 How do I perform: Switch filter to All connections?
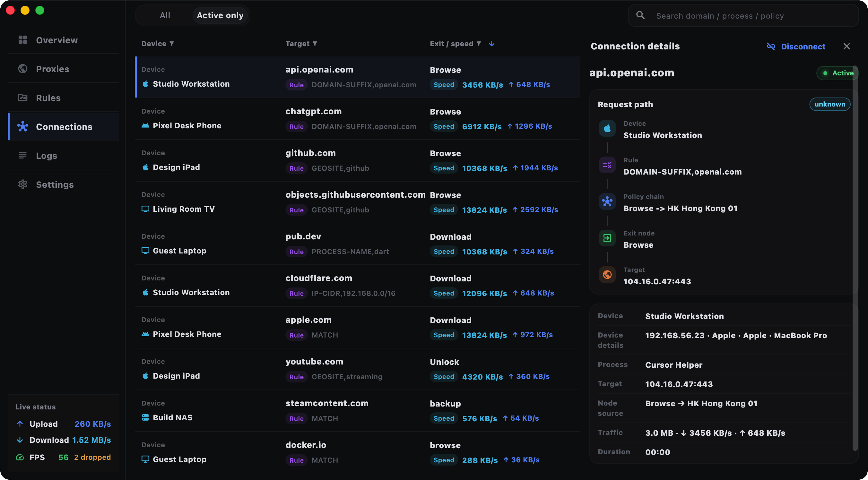click(x=165, y=15)
